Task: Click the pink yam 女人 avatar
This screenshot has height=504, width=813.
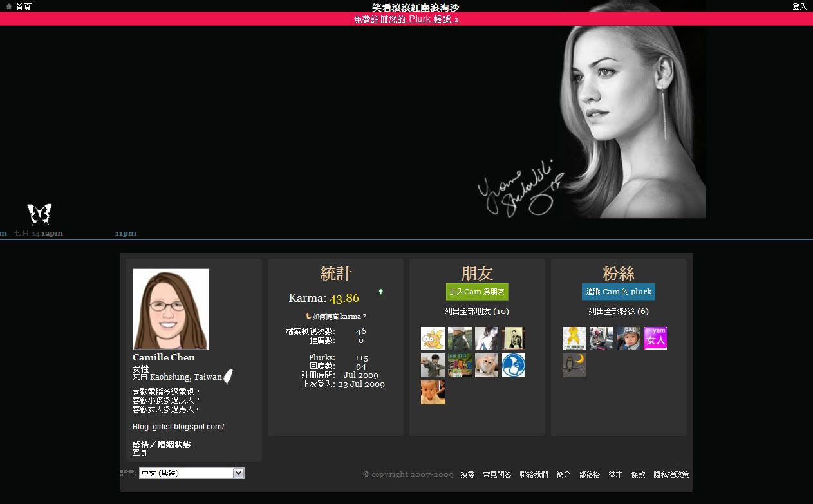Action: 655,339
